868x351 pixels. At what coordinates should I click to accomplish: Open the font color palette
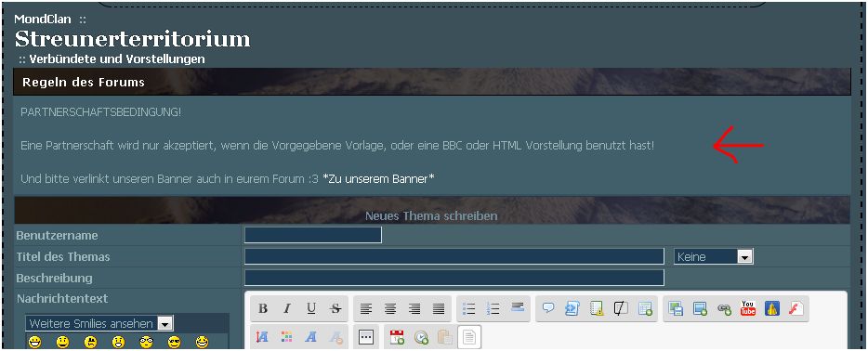[287, 337]
